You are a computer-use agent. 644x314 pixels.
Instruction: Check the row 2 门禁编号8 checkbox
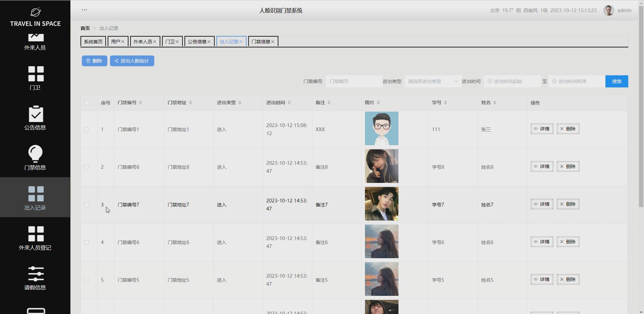[87, 167]
